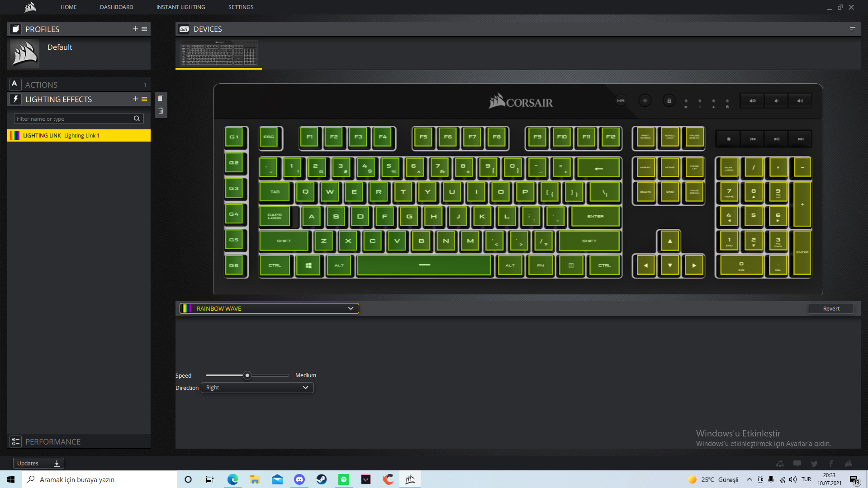Select the Default profile
Screen dimensions: 868x488
pos(79,53)
